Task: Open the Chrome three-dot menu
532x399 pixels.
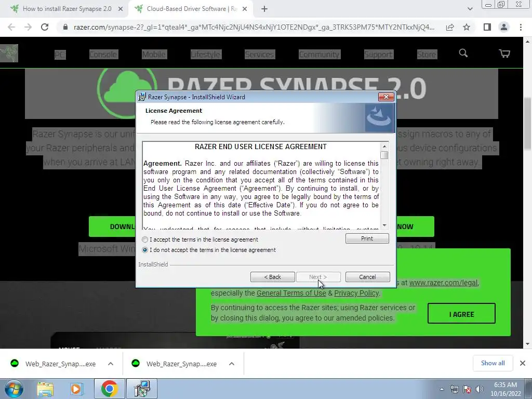Action: pos(521,27)
